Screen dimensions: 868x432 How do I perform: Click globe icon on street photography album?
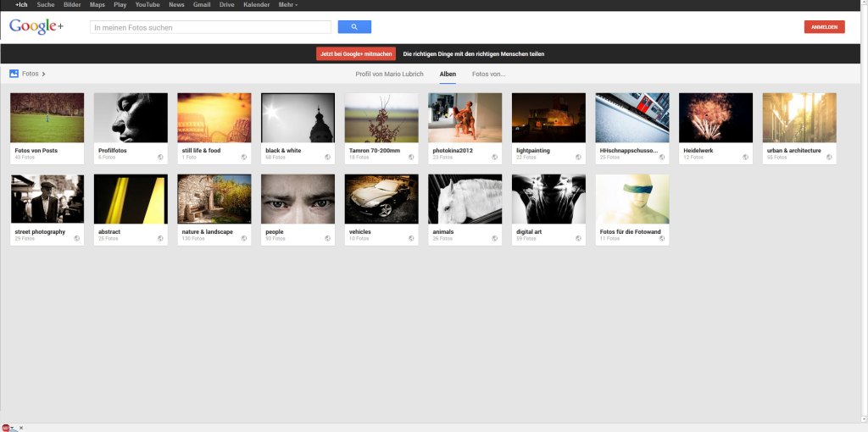coord(77,238)
